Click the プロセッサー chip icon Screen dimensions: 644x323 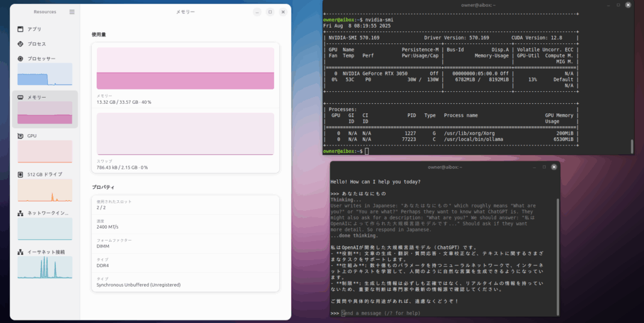21,59
